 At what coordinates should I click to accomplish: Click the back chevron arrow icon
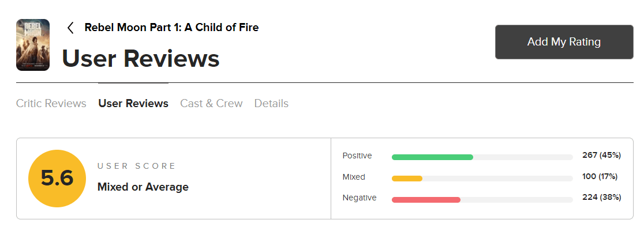[x=70, y=28]
